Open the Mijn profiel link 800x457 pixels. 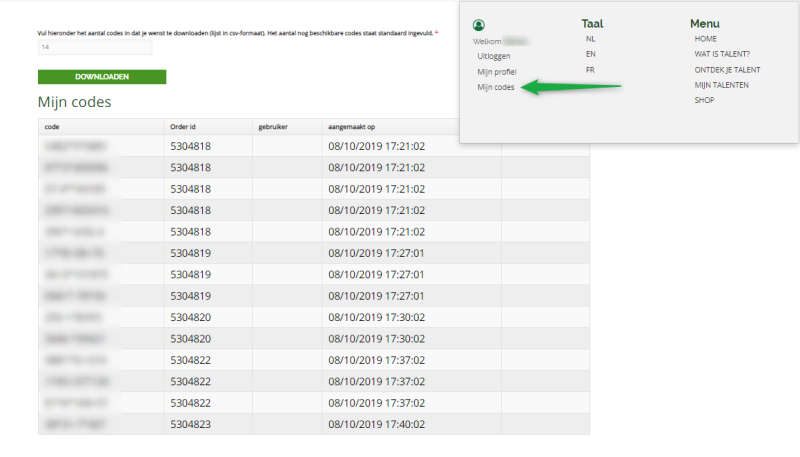(x=497, y=72)
